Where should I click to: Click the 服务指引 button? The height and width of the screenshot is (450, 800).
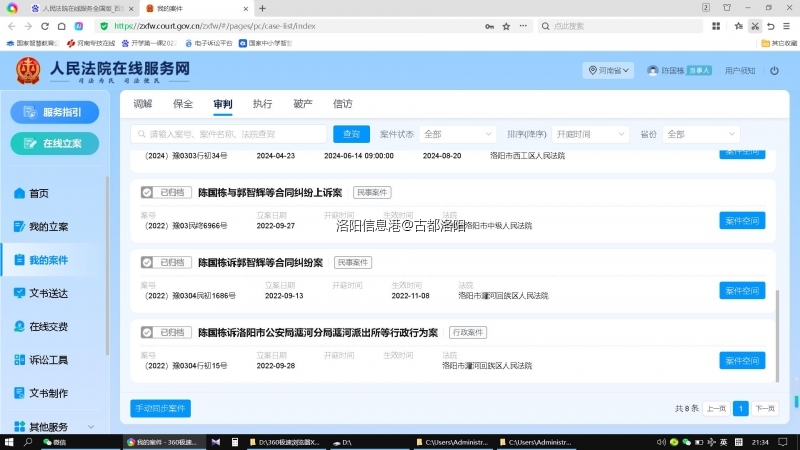point(55,112)
